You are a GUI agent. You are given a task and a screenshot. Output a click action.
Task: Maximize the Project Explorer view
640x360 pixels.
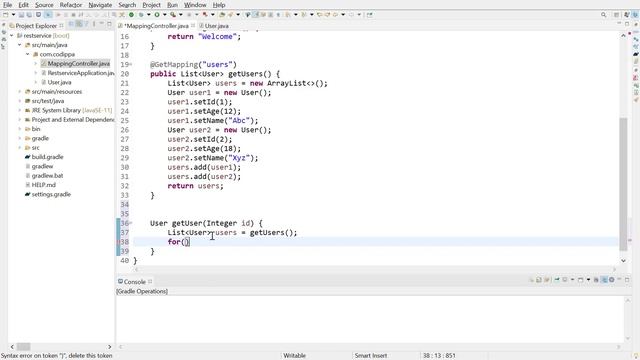tap(109, 25)
